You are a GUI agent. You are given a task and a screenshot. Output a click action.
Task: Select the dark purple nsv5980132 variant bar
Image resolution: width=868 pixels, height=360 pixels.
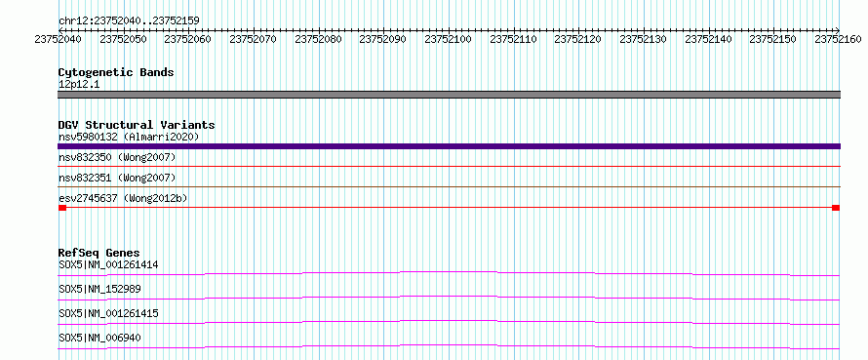click(x=449, y=146)
